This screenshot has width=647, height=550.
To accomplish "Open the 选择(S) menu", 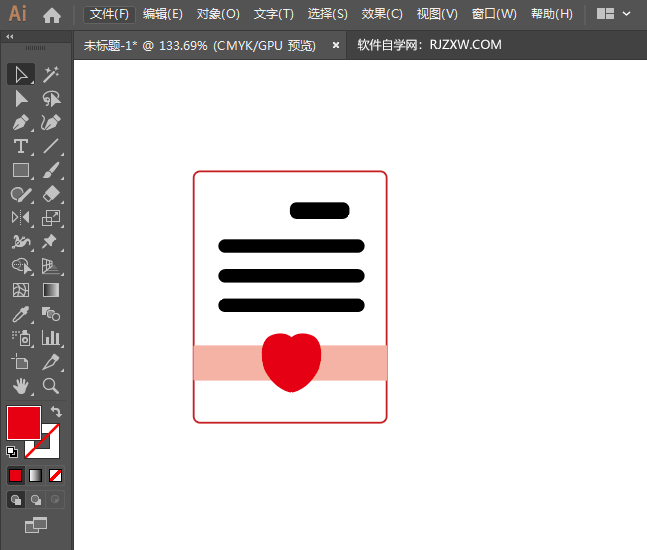I will 328,14.
